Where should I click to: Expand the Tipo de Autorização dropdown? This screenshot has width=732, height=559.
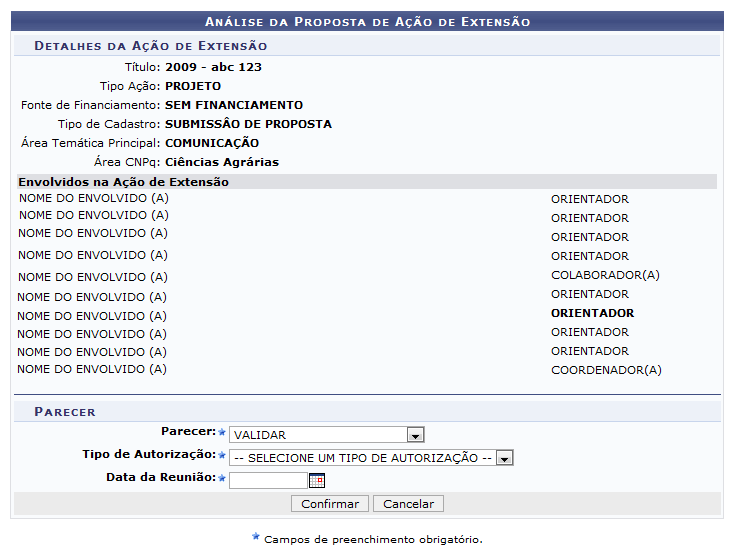[x=370, y=457]
